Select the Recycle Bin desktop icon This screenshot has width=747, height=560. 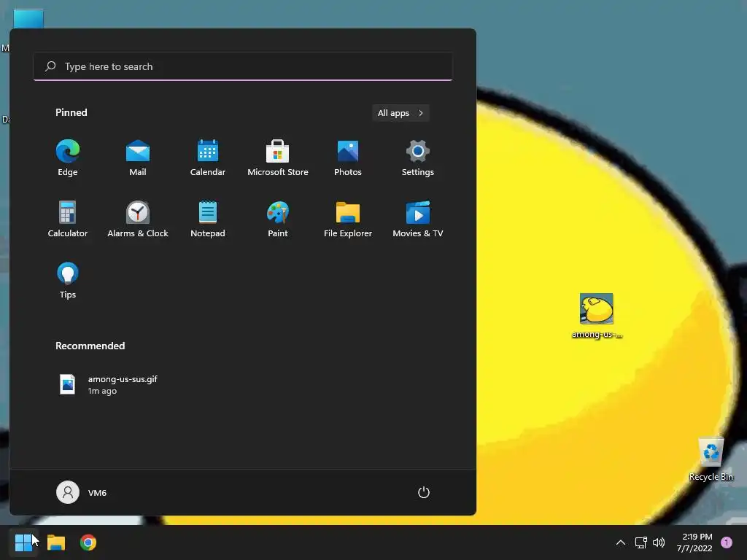point(711,459)
